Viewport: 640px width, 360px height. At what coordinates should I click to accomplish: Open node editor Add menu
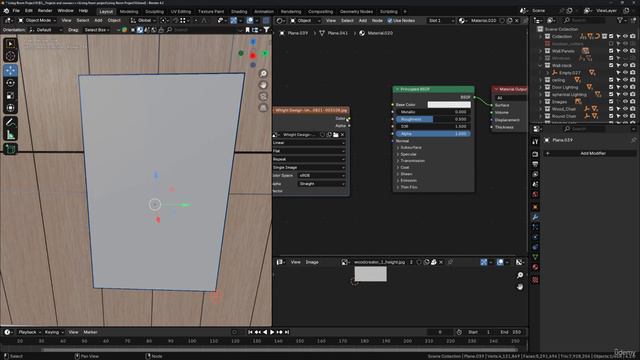click(362, 20)
